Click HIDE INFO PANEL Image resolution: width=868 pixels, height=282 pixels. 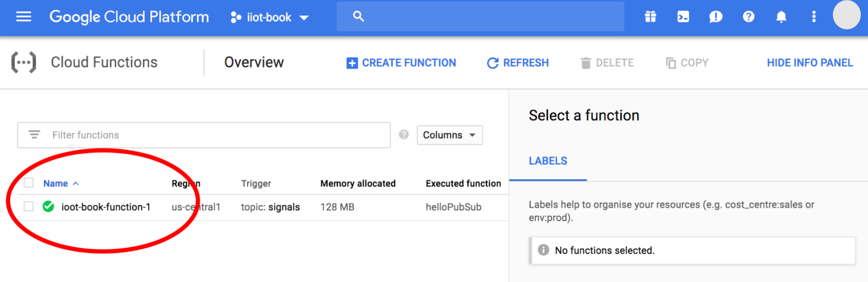(809, 63)
